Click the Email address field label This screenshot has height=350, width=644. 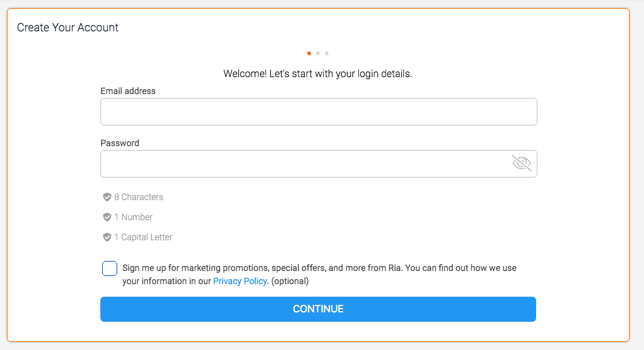(128, 91)
